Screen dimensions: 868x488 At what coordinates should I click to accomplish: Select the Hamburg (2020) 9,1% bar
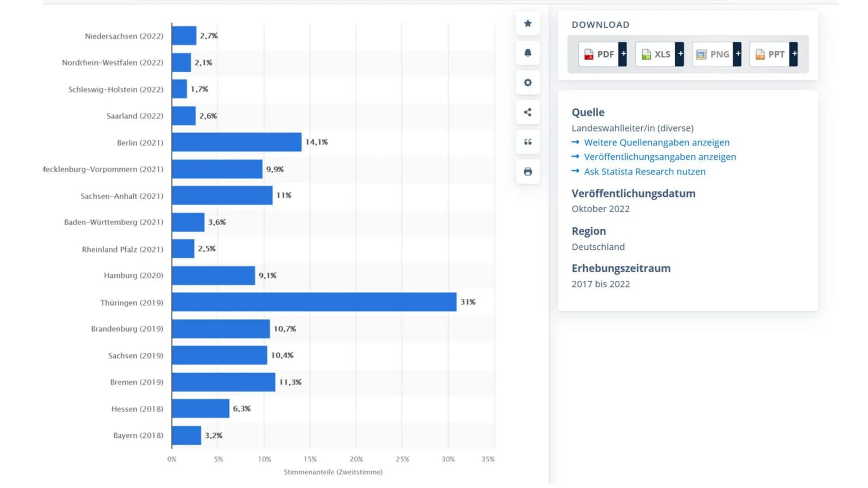pos(213,275)
